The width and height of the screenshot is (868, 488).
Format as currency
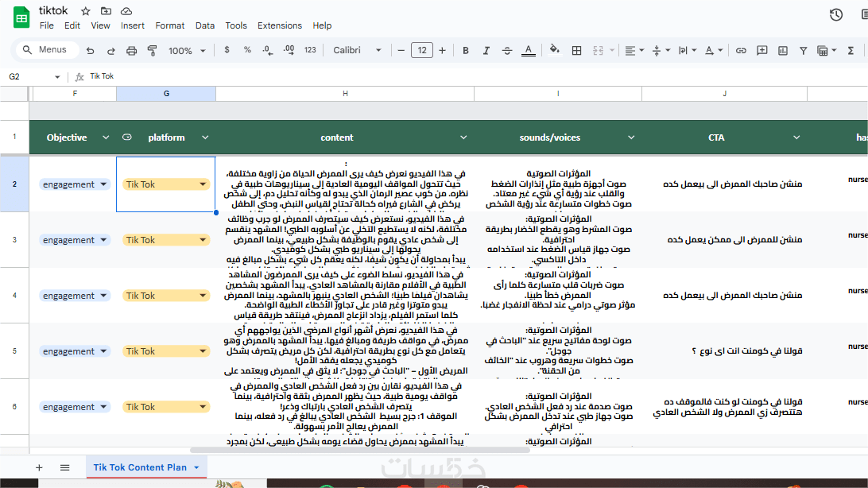click(227, 50)
